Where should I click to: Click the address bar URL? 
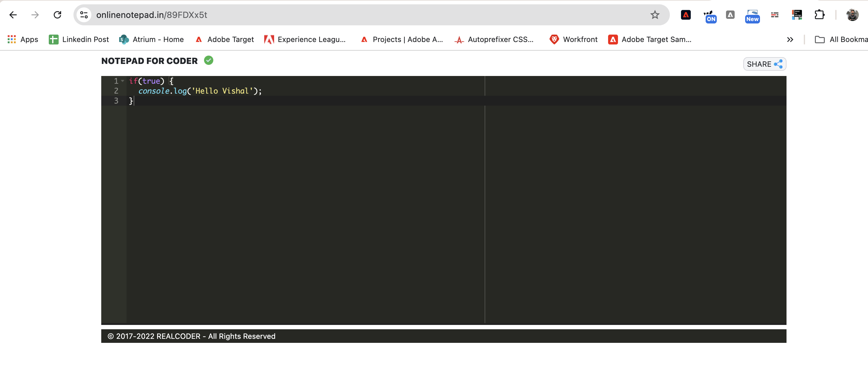pyautogui.click(x=152, y=15)
